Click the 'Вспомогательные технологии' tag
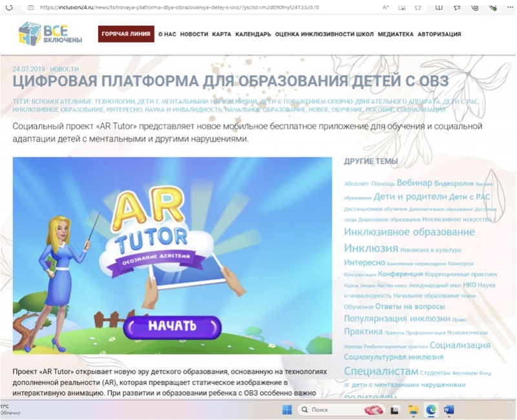 click(83, 101)
